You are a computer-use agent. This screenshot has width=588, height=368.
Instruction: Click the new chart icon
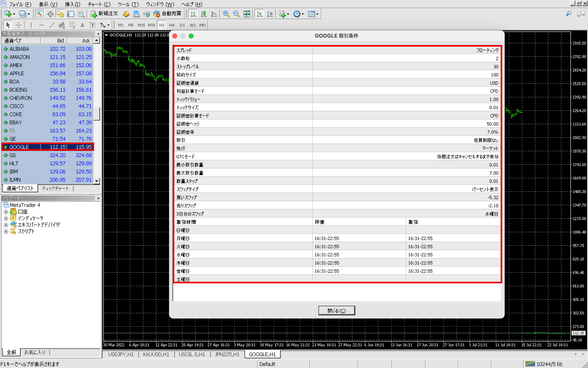(8, 14)
